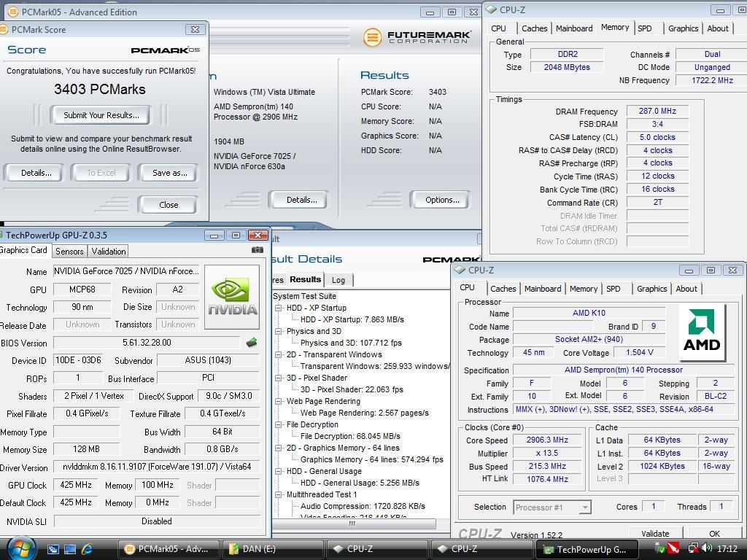This screenshot has width=747, height=560.
Task: Select Mainboard tab in lower CPU-Z window
Action: (x=543, y=289)
